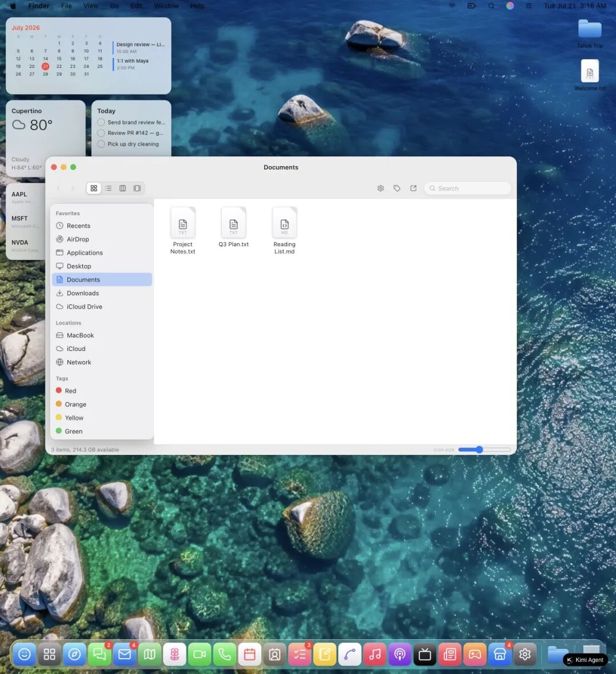Image resolution: width=616 pixels, height=674 pixels.
Task: Filter by the Yellow tag
Action: pos(102,418)
